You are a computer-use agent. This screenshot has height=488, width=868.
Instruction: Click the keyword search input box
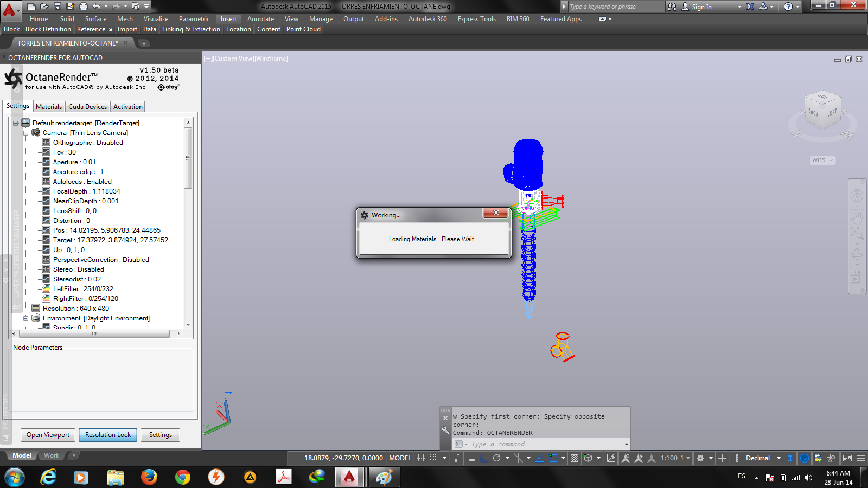pos(616,7)
